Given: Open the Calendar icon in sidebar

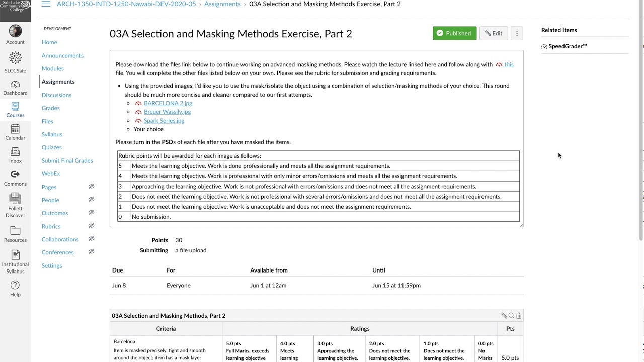Looking at the screenshot, I should (x=15, y=132).
